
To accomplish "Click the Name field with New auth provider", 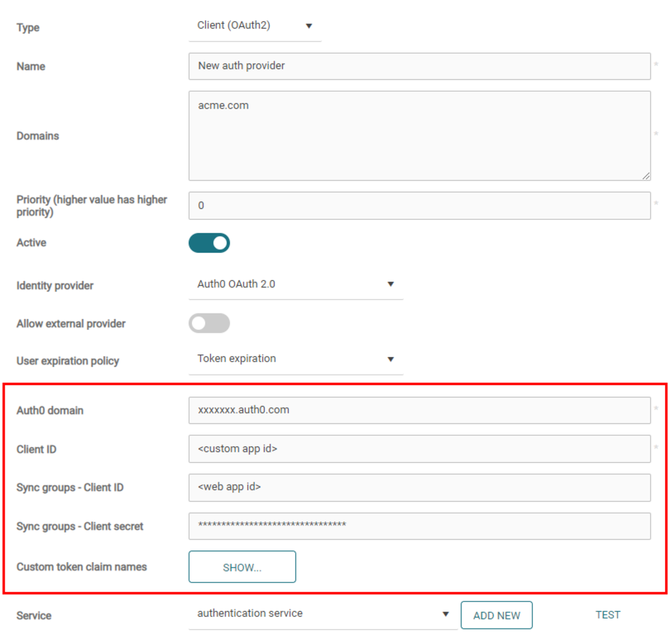I will point(420,66).
